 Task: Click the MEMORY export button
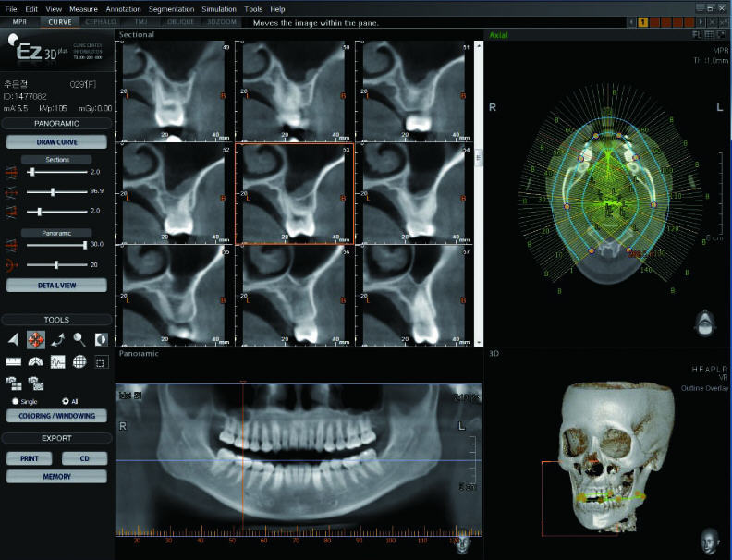pos(56,477)
